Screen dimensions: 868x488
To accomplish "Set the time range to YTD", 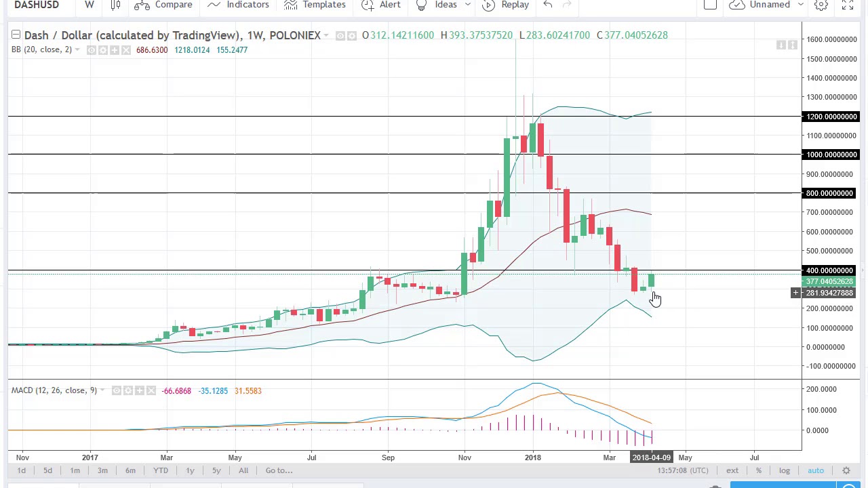I will (161, 470).
